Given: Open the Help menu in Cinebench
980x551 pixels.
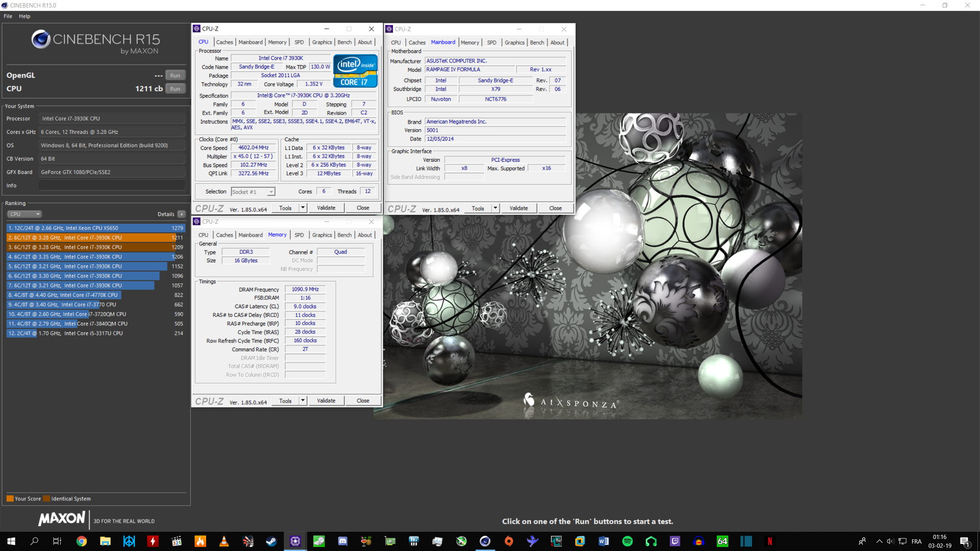Looking at the screenshot, I should click(x=24, y=16).
